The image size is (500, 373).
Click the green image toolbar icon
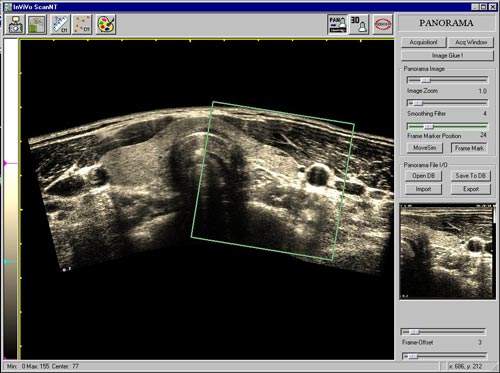[x=37, y=24]
